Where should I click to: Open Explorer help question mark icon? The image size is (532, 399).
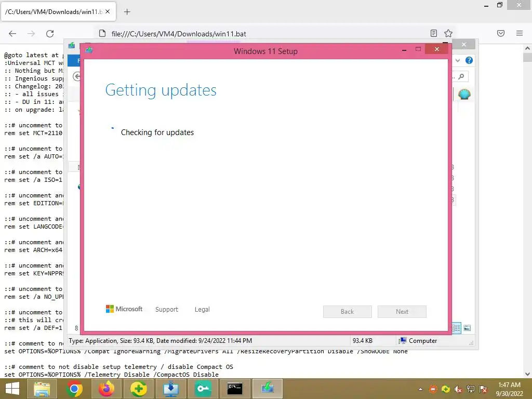click(469, 60)
